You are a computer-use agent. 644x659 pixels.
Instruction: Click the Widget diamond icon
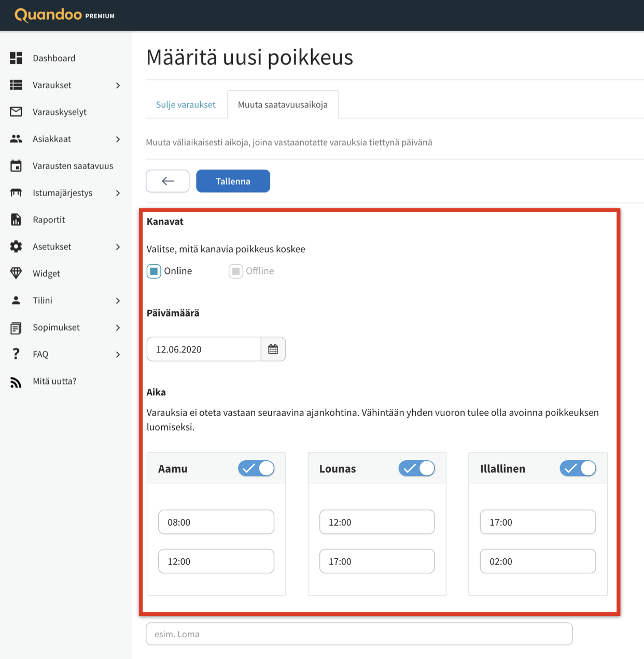16,273
